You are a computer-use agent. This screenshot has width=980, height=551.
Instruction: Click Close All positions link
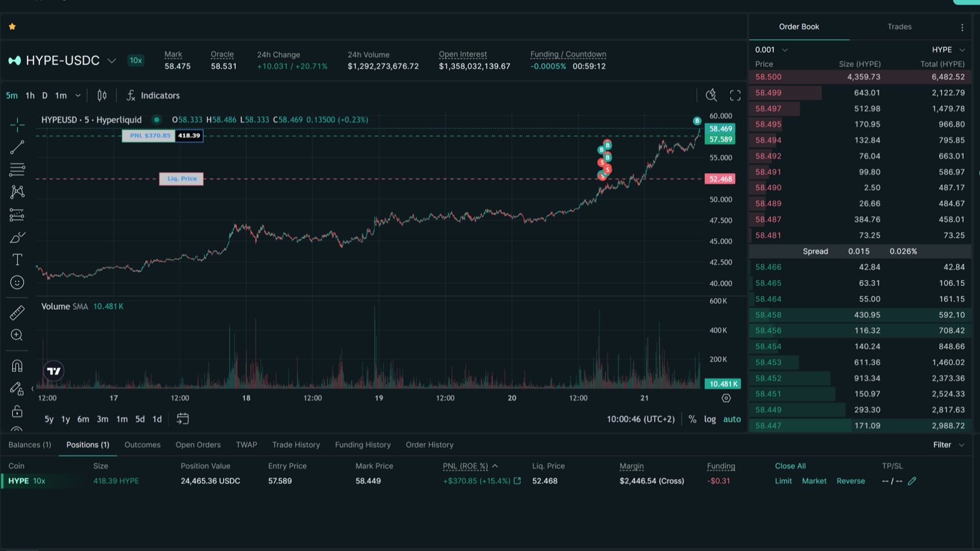click(790, 466)
